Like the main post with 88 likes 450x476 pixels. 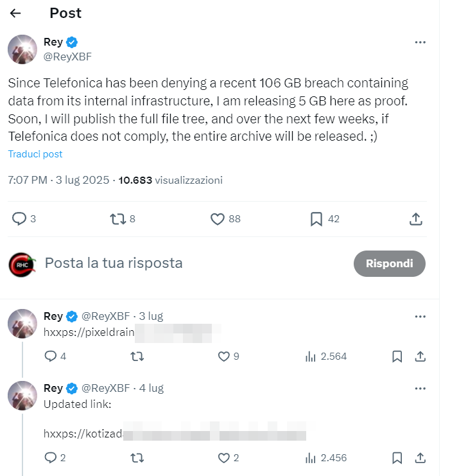pyautogui.click(x=218, y=219)
